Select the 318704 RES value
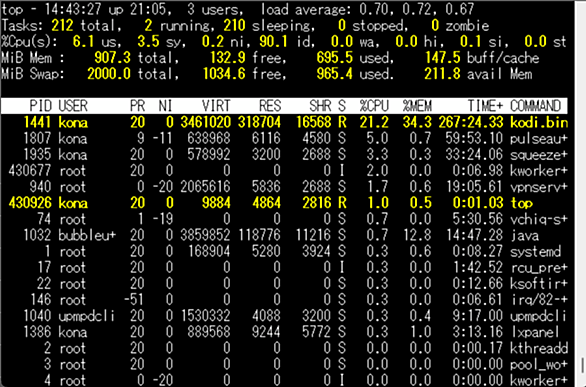The height and width of the screenshot is (387, 586). [259, 123]
